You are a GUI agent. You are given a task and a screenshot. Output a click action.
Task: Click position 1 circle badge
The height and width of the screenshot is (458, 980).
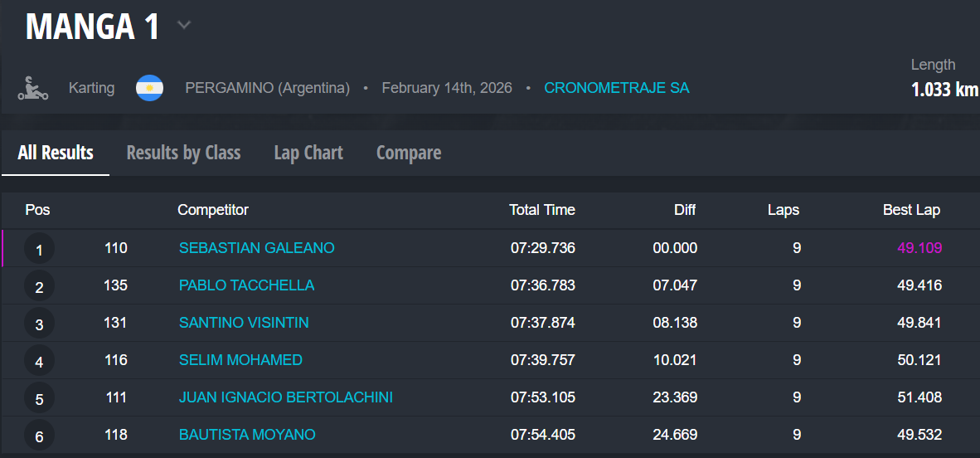(x=39, y=249)
